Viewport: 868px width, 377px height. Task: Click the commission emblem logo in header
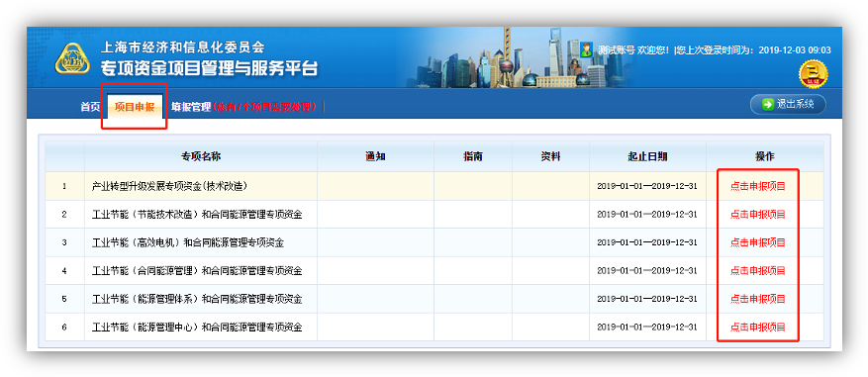tap(72, 58)
